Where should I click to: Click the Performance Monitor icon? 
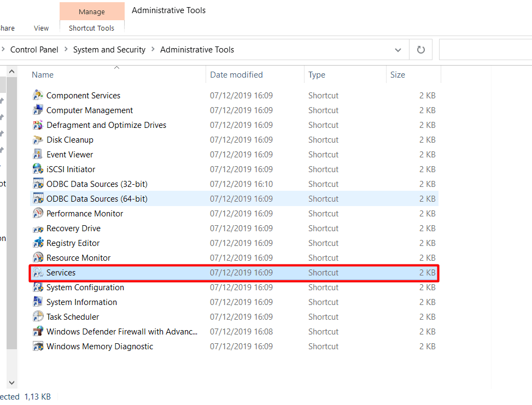point(38,213)
